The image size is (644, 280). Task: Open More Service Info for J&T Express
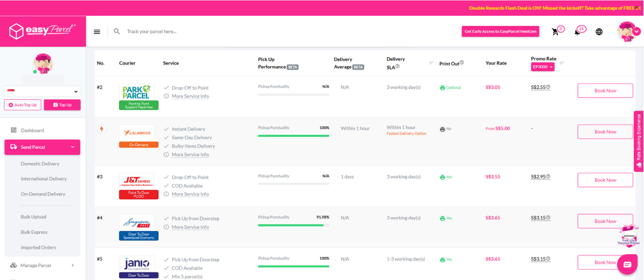(190, 194)
